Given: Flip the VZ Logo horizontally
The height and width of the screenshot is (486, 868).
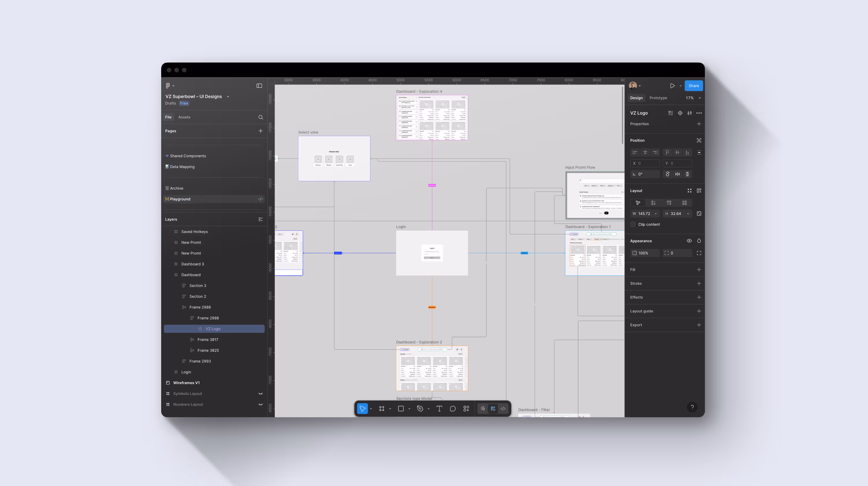Looking at the screenshot, I should click(678, 174).
